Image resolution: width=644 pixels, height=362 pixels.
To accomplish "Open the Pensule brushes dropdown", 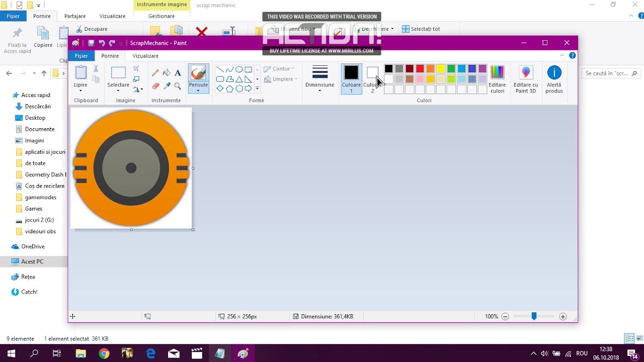I will [198, 89].
